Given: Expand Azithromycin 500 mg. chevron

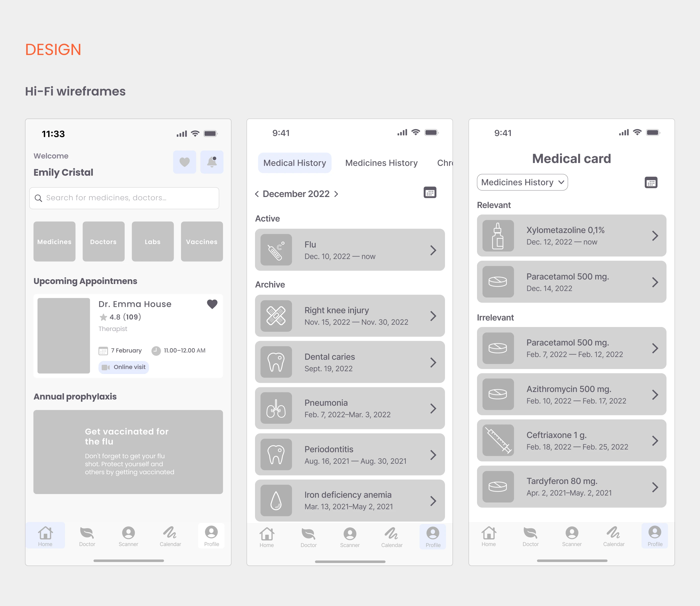Looking at the screenshot, I should (655, 395).
